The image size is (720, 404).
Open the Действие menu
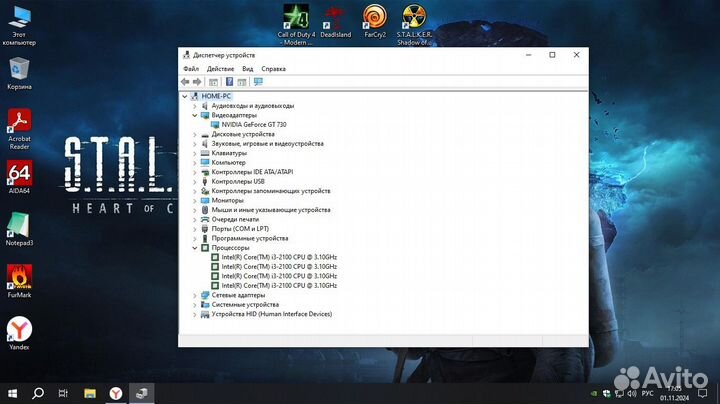pyautogui.click(x=220, y=69)
